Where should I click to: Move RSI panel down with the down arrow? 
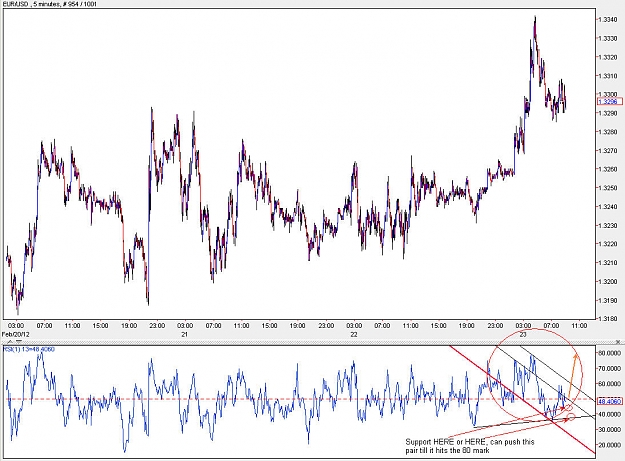[19, 342]
